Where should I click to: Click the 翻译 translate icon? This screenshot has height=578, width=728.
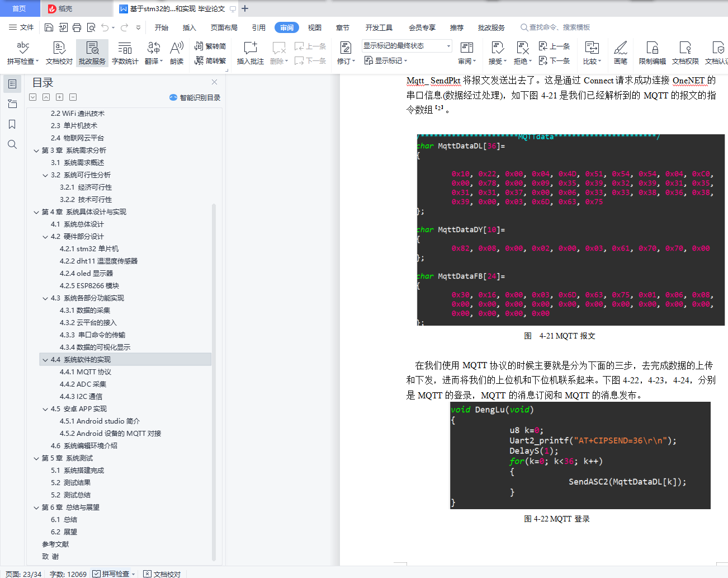153,48
